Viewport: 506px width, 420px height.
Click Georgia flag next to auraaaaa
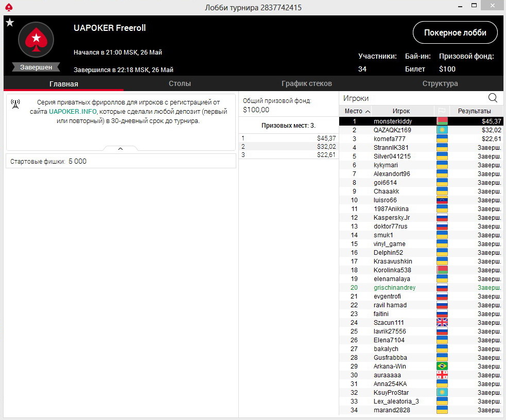pos(442,375)
